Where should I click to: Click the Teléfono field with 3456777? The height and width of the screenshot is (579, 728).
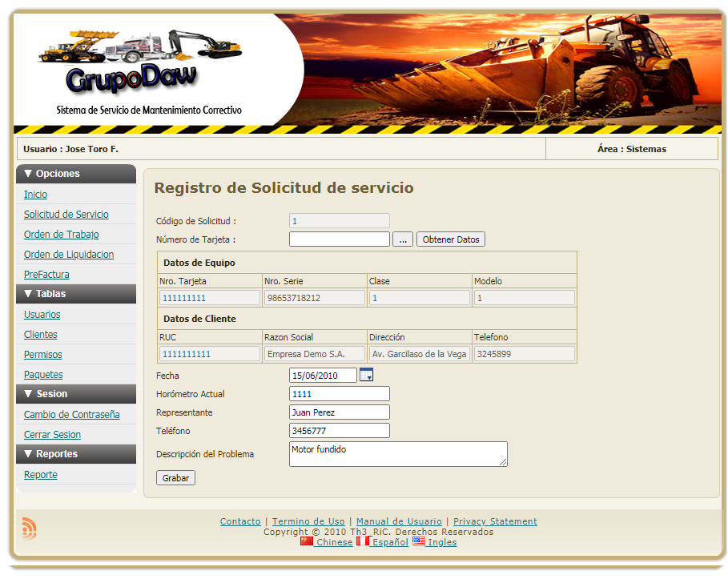340,430
